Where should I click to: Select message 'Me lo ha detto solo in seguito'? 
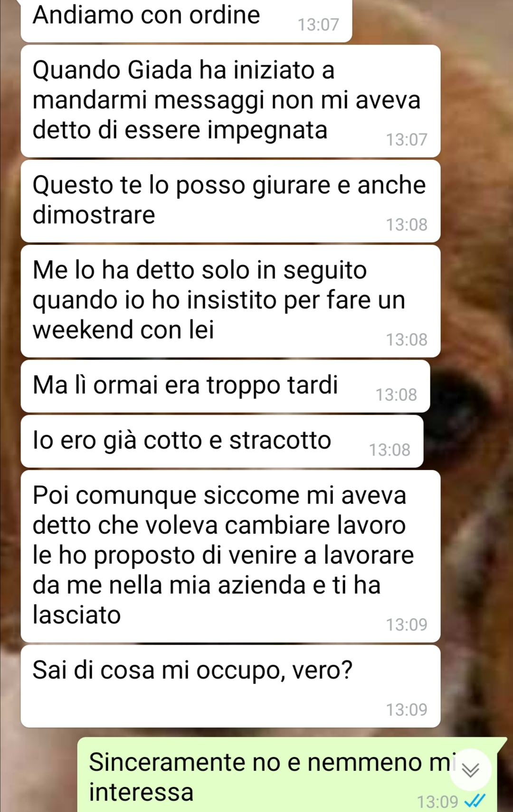(x=230, y=301)
